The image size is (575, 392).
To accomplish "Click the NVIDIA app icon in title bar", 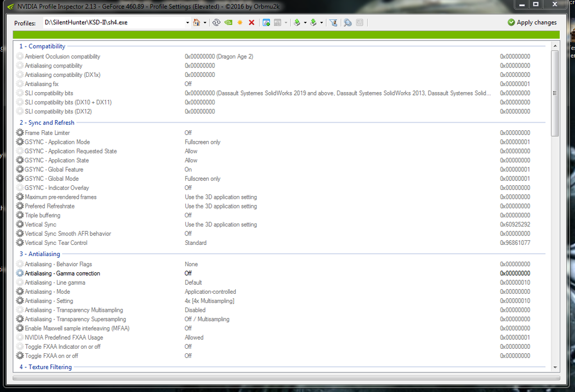I will [x=11, y=6].
